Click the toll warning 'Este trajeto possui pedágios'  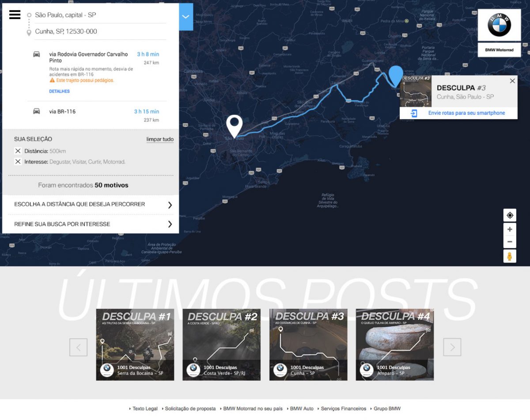(82, 80)
